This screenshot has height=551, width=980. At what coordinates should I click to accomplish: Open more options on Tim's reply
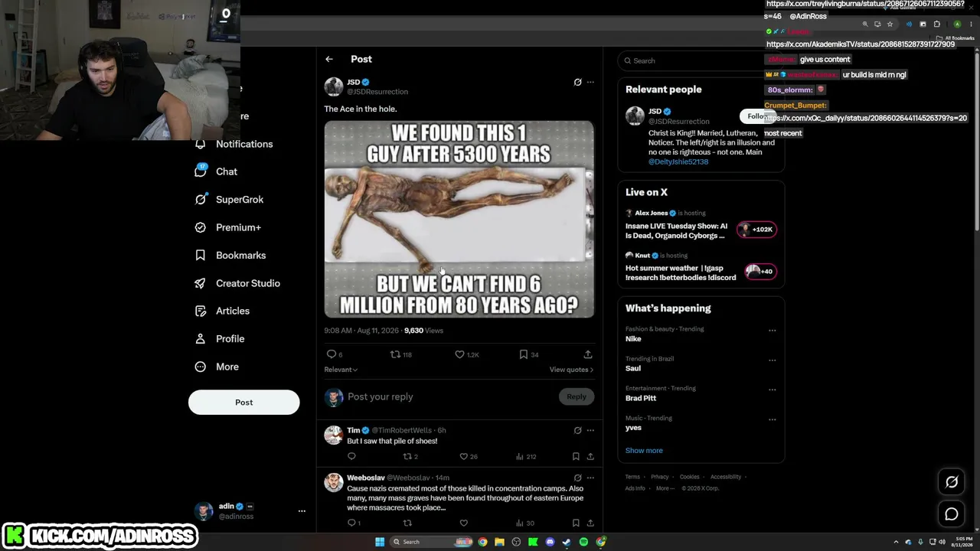(x=590, y=430)
